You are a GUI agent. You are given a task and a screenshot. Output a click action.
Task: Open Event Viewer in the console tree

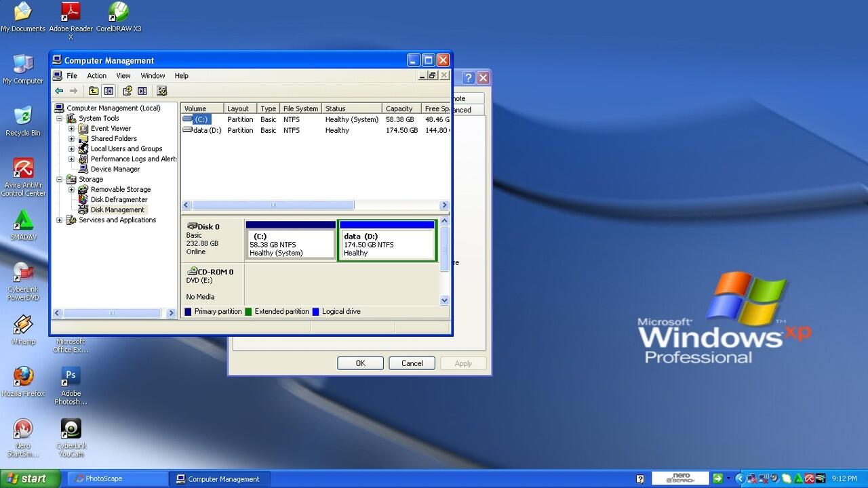point(111,128)
